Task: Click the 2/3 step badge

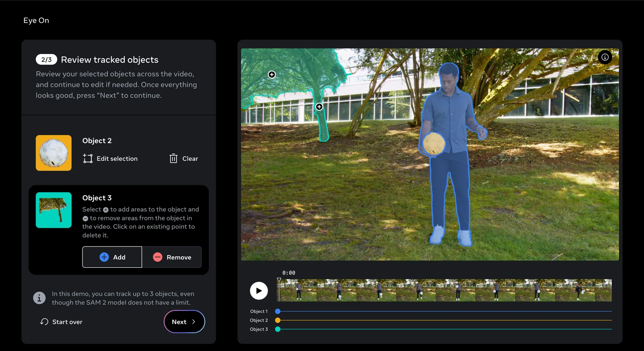Action: (46, 60)
